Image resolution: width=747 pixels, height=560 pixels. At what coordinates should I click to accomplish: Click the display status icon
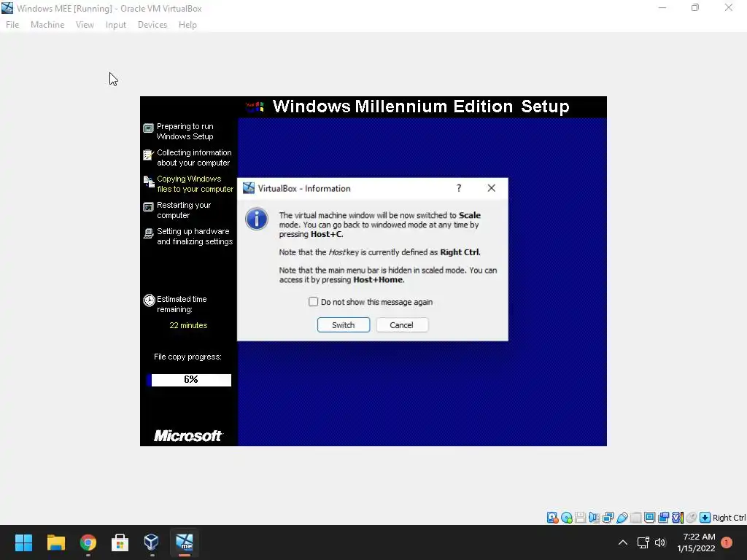coord(649,518)
